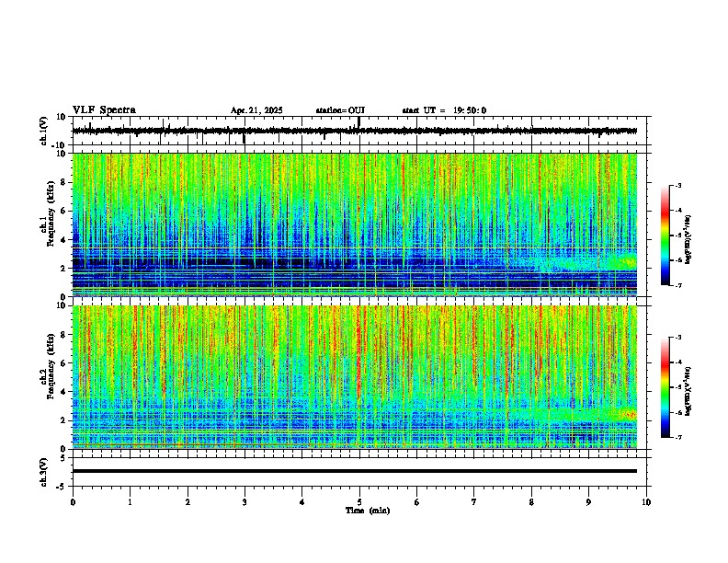This screenshot has width=728, height=563.
Task: Click the "4" kHz tick on ch.1 spectrogram
Action: pyautogui.click(x=63, y=240)
